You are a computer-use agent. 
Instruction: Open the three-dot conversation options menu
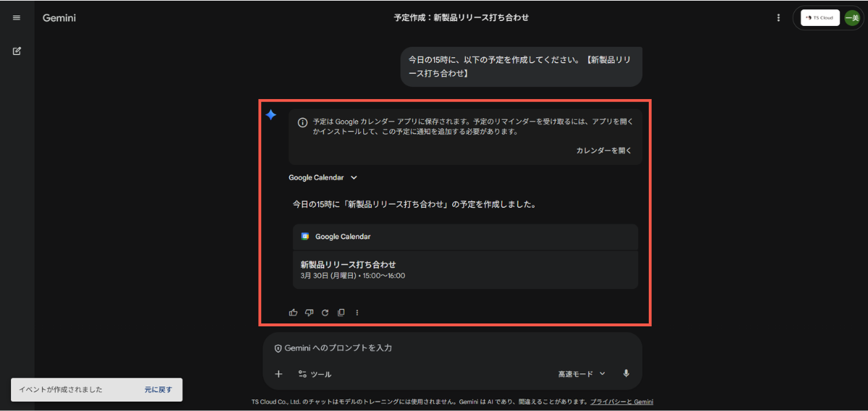pyautogui.click(x=778, y=18)
